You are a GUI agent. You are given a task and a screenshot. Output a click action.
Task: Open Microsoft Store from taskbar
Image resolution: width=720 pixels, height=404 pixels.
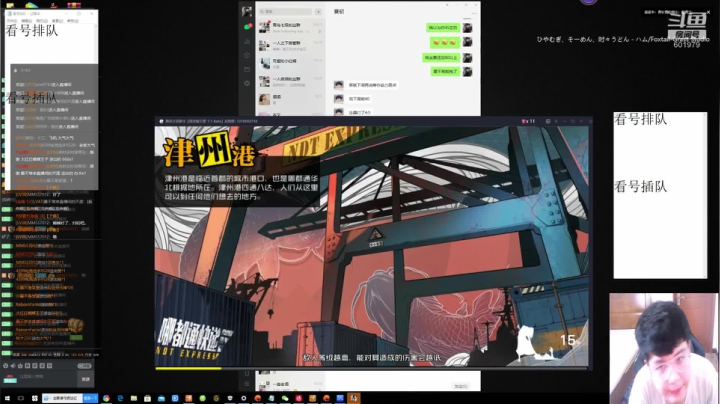pos(147,398)
